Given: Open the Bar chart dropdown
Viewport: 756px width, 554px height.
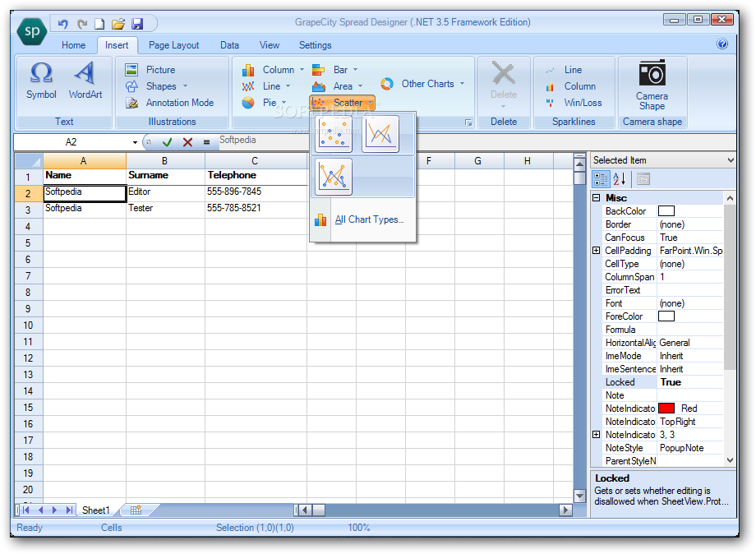Looking at the screenshot, I should point(355,70).
